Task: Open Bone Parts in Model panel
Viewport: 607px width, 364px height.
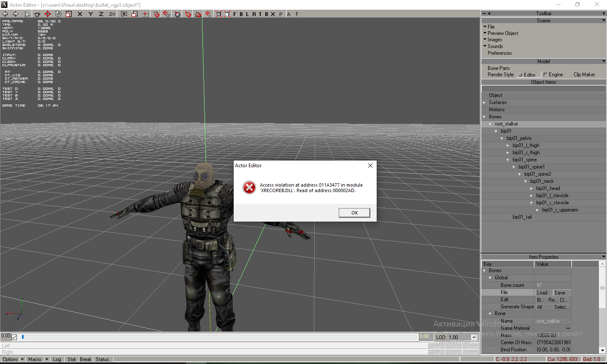Action: 499,68
